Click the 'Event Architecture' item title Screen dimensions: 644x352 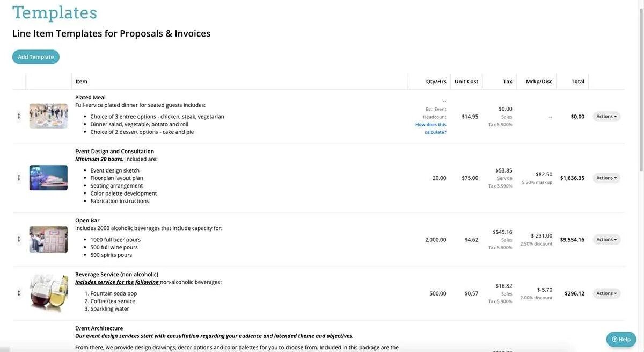pos(99,328)
